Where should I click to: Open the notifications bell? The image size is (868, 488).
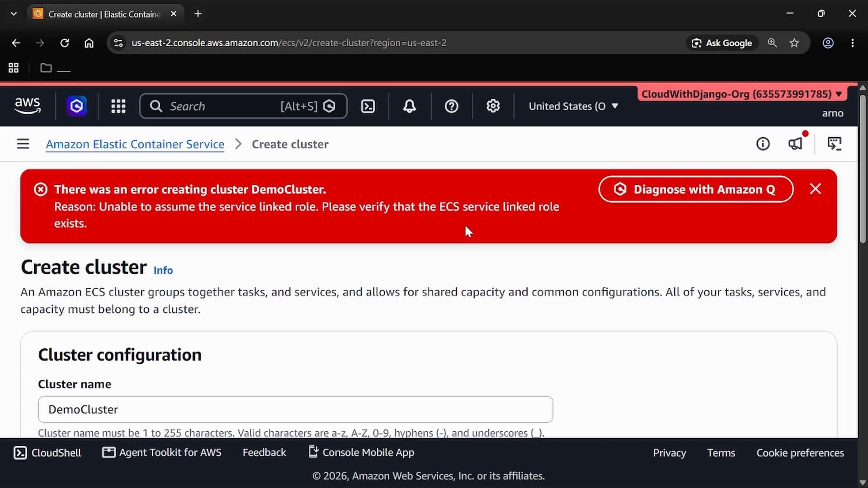point(410,106)
